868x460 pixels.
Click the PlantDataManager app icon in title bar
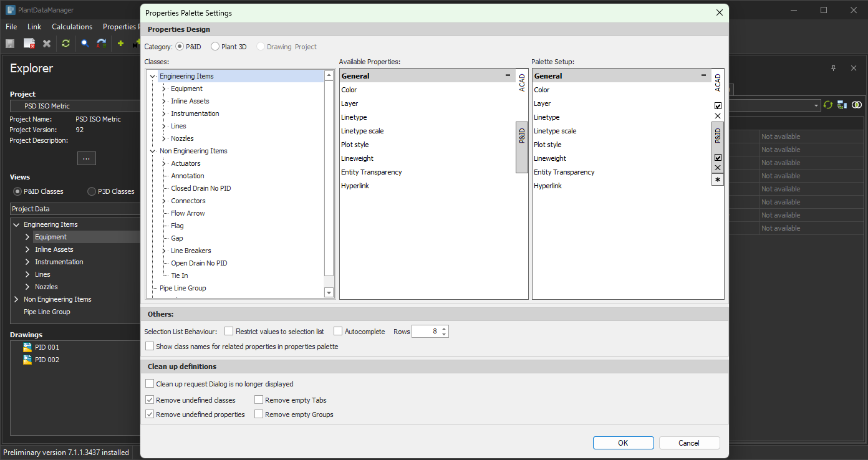(x=10, y=10)
